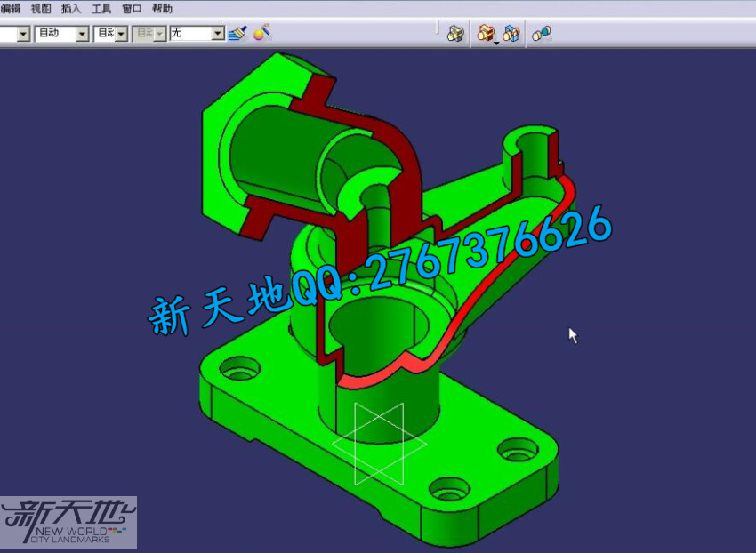756x553 pixels.
Task: Expand the first 自动 dropdown arrow
Action: coord(83,34)
